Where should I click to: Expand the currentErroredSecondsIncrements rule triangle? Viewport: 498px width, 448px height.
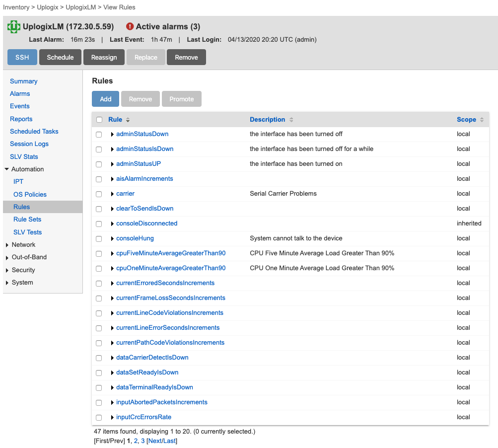click(112, 284)
